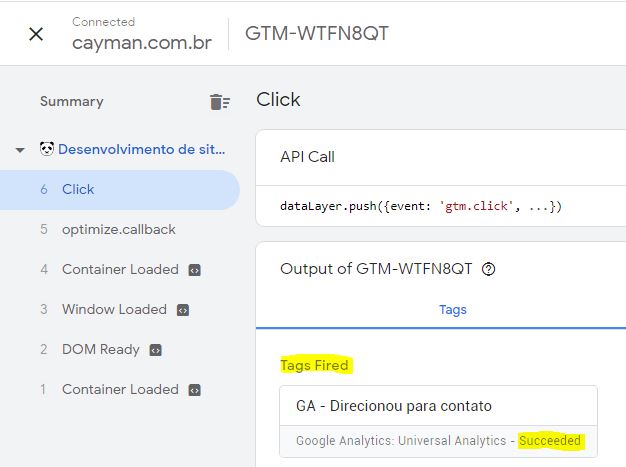
Task: Open the panda favicon page entry
Action: click(47, 149)
